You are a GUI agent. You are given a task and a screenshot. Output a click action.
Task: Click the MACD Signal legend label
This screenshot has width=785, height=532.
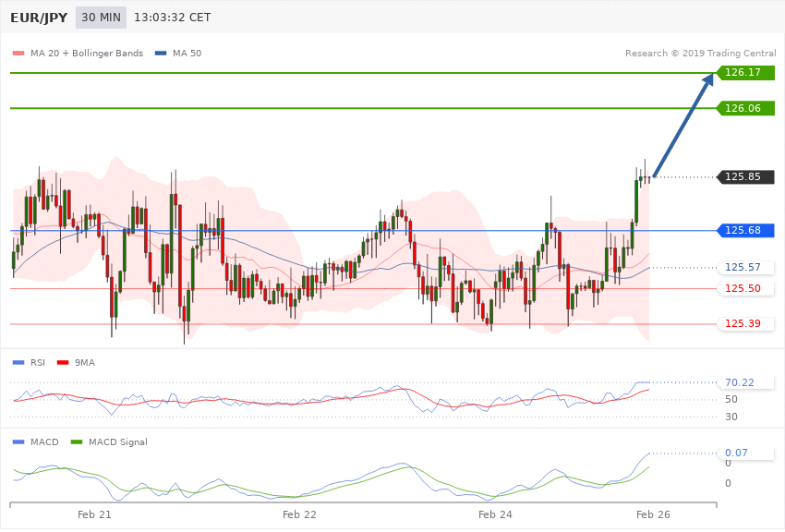[x=118, y=441]
